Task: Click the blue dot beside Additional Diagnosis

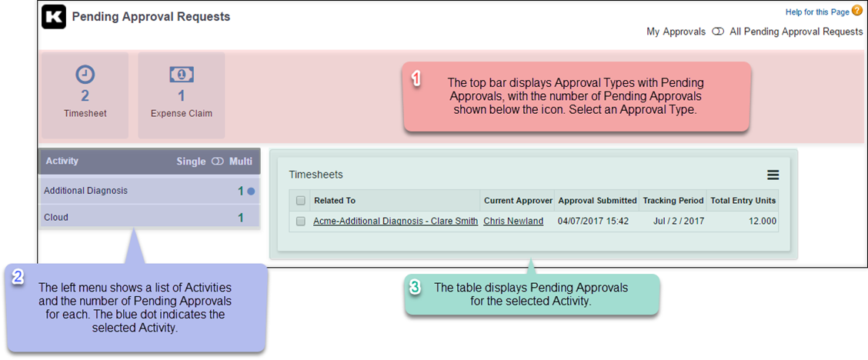Action: (x=251, y=191)
